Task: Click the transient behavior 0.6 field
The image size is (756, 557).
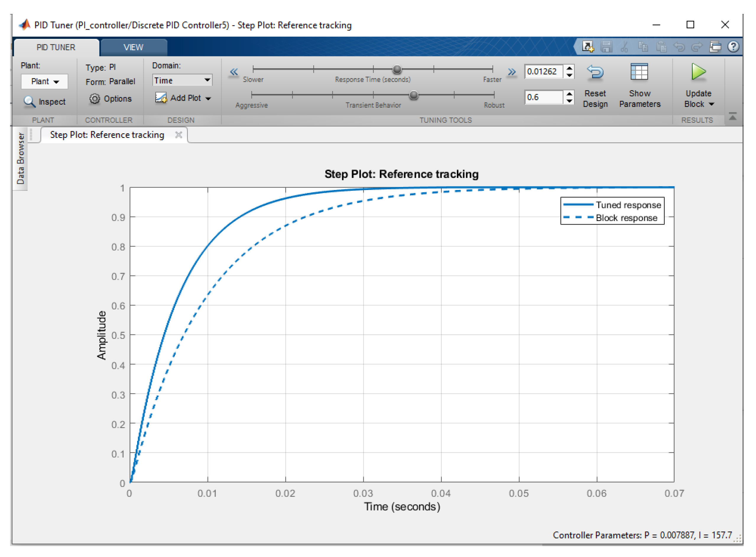Action: point(543,97)
